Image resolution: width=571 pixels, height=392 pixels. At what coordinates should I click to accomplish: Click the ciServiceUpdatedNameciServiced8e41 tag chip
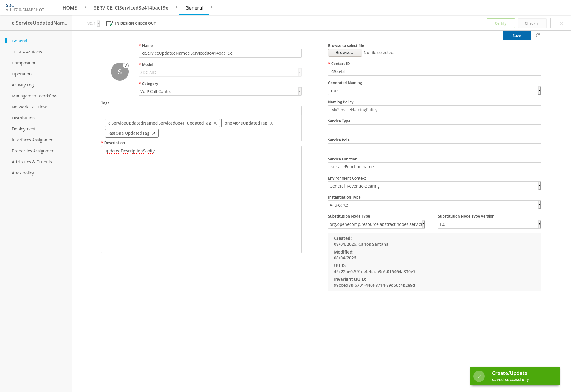pos(143,123)
